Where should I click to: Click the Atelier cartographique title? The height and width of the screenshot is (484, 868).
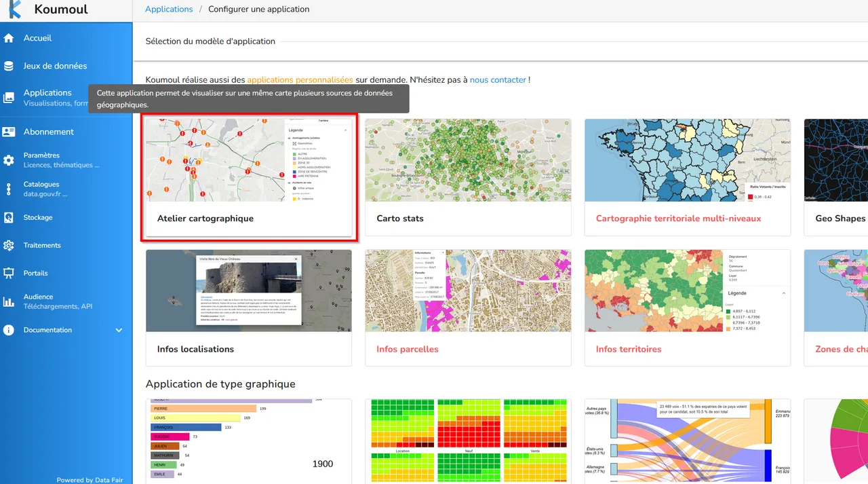[x=205, y=219]
